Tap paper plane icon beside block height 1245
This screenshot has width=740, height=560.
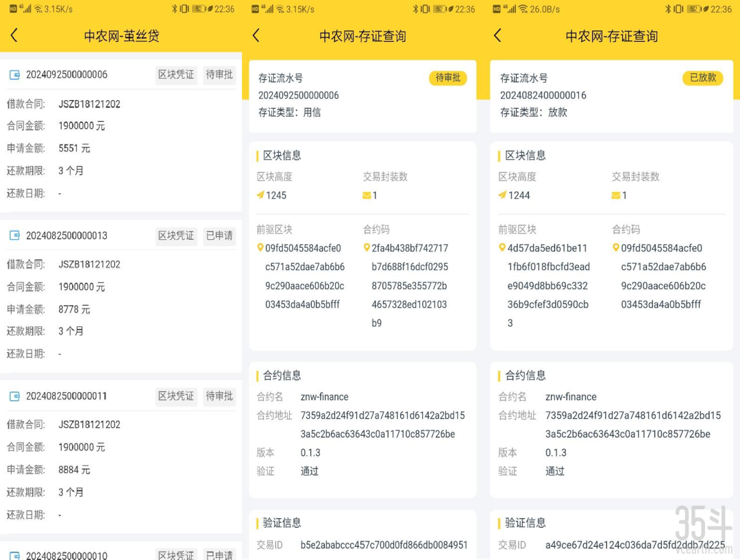coord(260,195)
